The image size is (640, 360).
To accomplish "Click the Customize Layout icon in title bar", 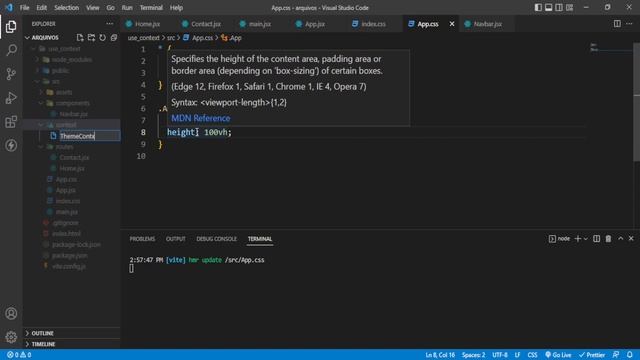I will 569,7.
